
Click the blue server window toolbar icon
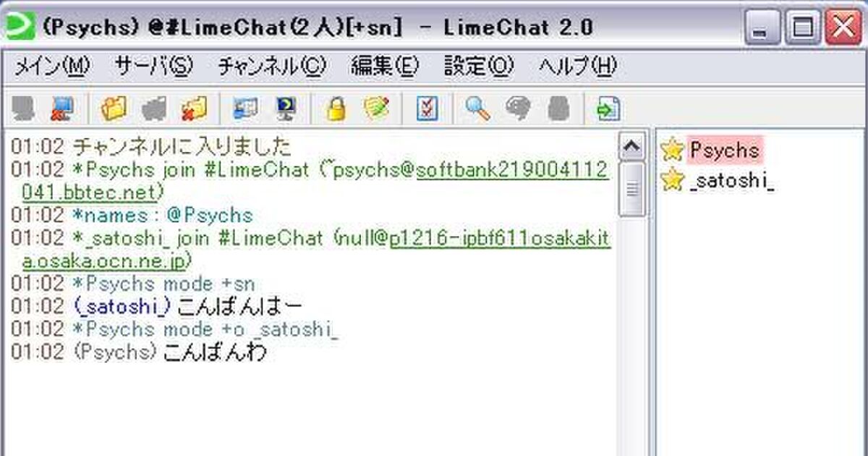pos(245,109)
